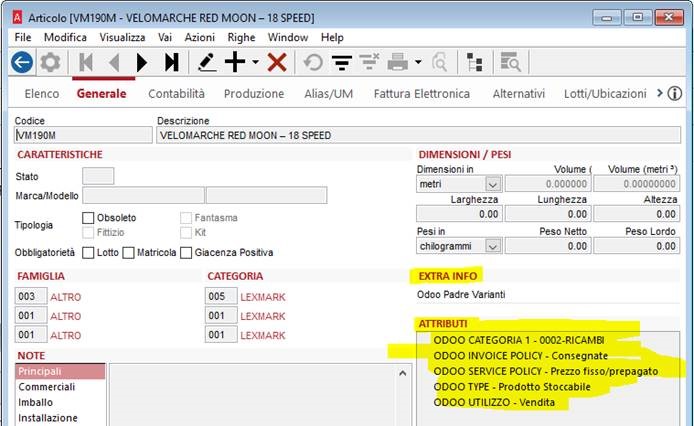The width and height of the screenshot is (694, 426).
Task: Switch to the Contabilità tab
Action: [176, 94]
